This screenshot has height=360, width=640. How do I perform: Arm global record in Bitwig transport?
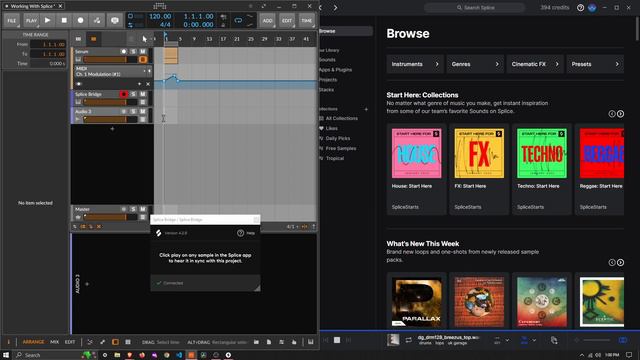tap(80, 20)
